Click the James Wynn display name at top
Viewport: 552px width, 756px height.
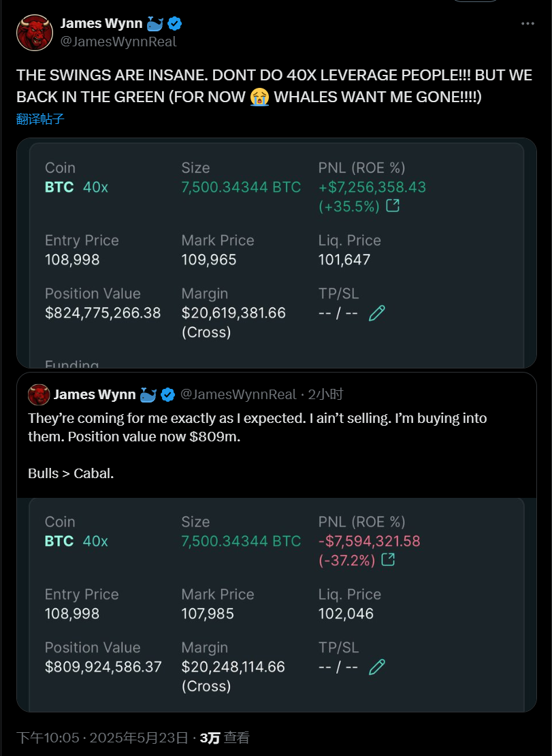101,23
